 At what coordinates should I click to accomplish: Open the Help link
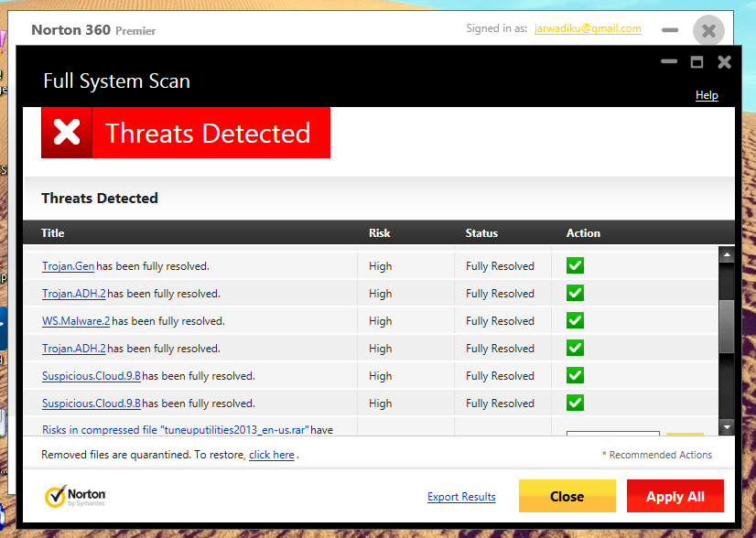pyautogui.click(x=707, y=95)
